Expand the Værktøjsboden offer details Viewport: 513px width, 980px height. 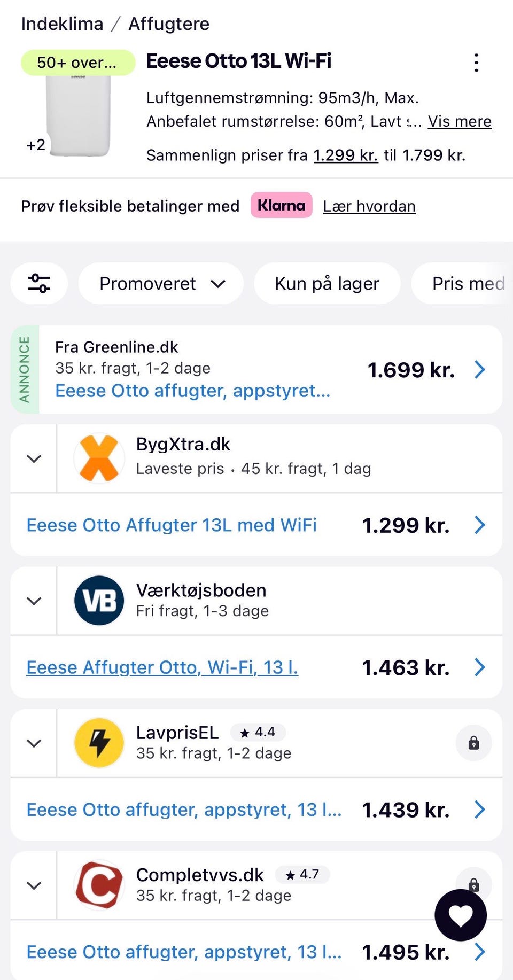click(x=34, y=601)
